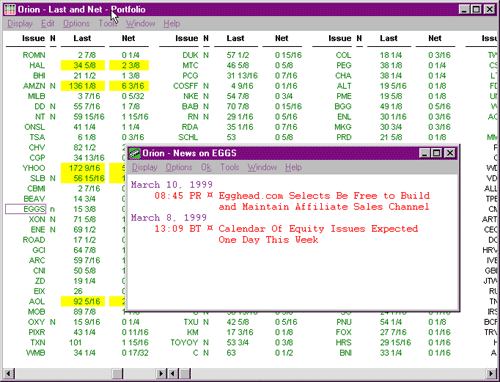This screenshot has height=382, width=500.
Task: Maximize the Portfolio window
Action: click(476, 9)
